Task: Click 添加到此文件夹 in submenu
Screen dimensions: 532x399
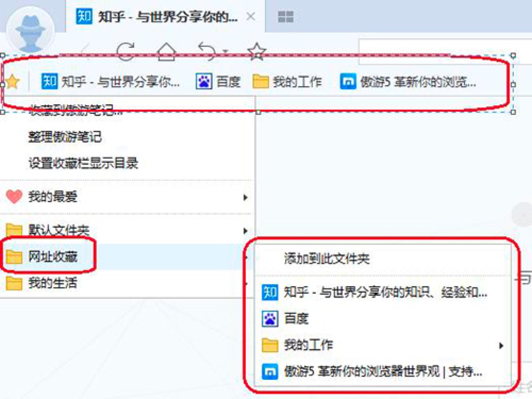Action: [x=327, y=259]
